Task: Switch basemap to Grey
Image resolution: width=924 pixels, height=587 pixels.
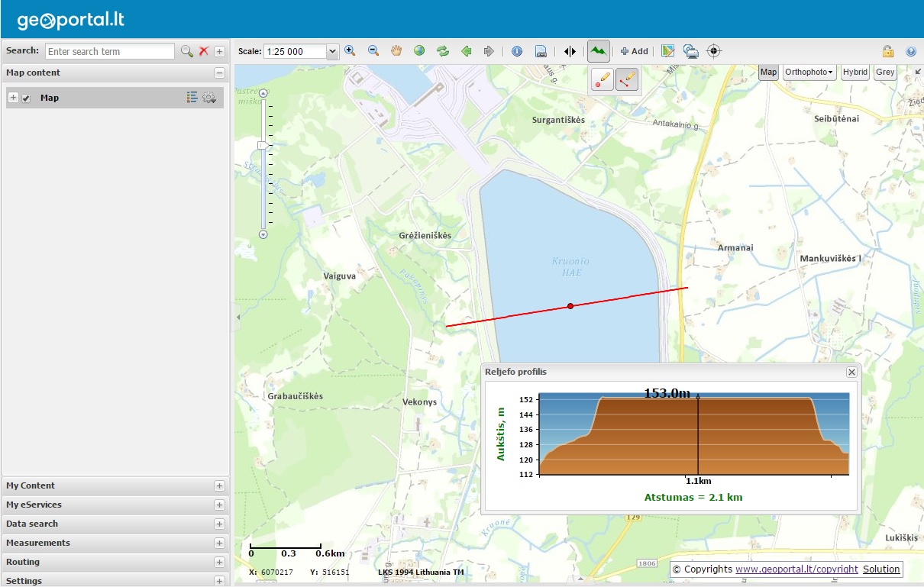Action: pos(885,72)
